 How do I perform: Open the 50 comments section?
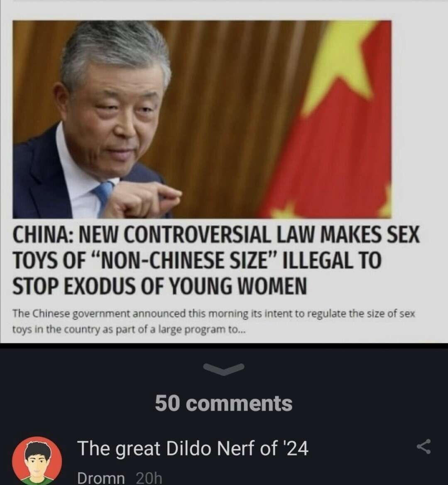pyautogui.click(x=223, y=403)
